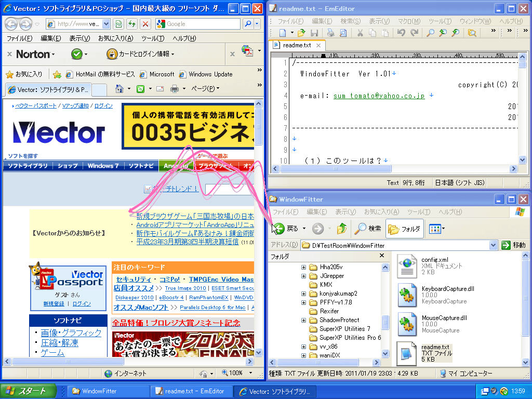Open IE お気に入り(A) menu
Viewport: 532px width, 399px height.
(115, 38)
